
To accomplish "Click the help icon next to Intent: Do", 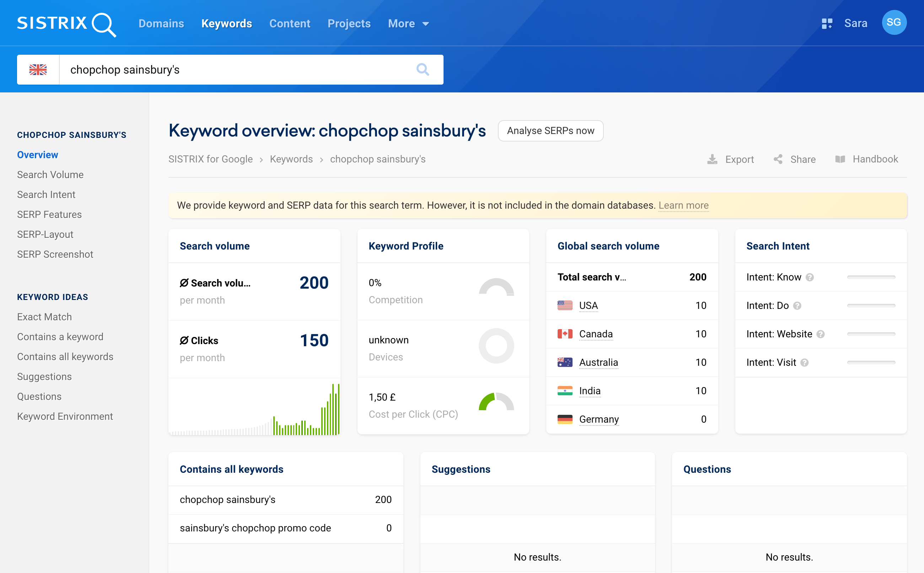I will pos(797,306).
